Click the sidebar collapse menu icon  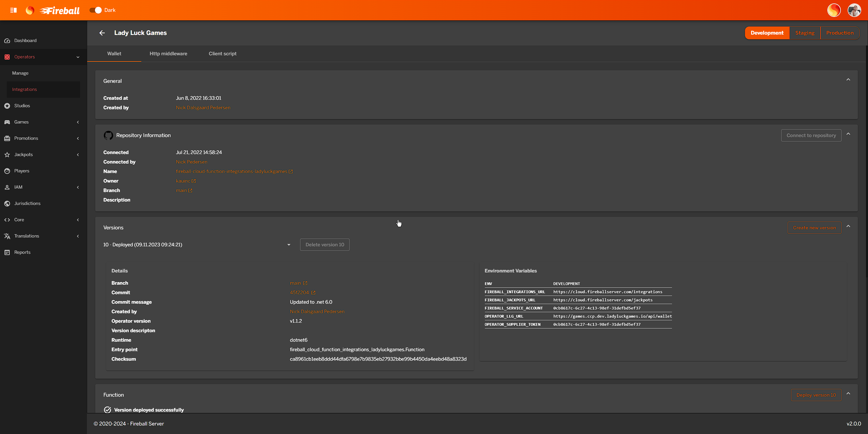14,10
